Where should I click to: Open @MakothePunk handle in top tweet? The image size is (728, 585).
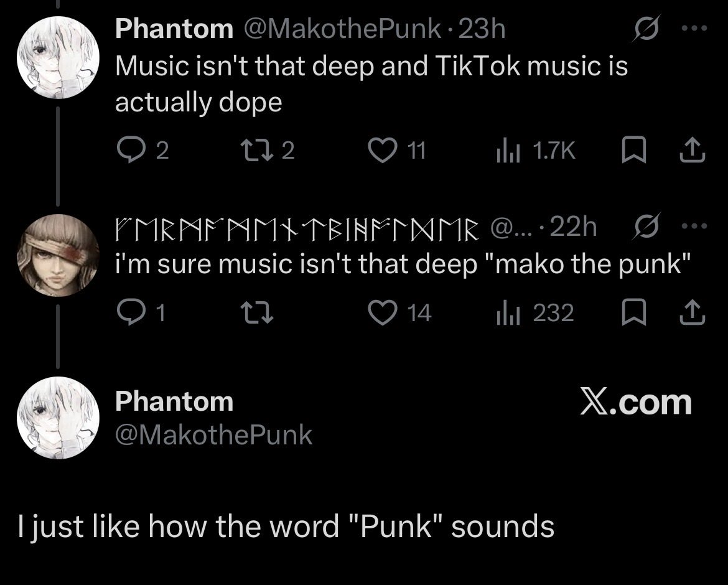pyautogui.click(x=342, y=29)
